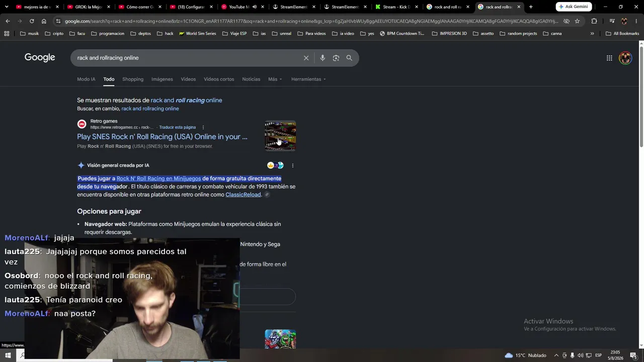Open the Chrome extensions menu
This screenshot has width=644, height=362.
click(594, 21)
